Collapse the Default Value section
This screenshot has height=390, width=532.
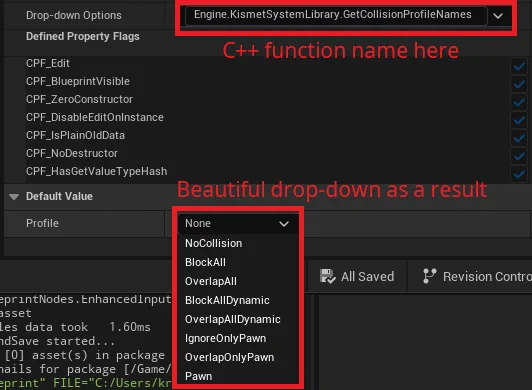coord(14,197)
